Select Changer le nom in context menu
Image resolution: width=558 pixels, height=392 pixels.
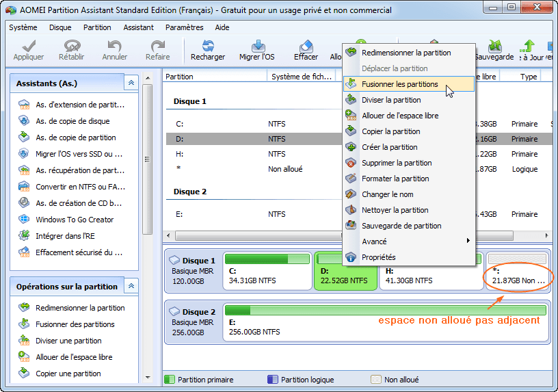[x=408, y=194]
